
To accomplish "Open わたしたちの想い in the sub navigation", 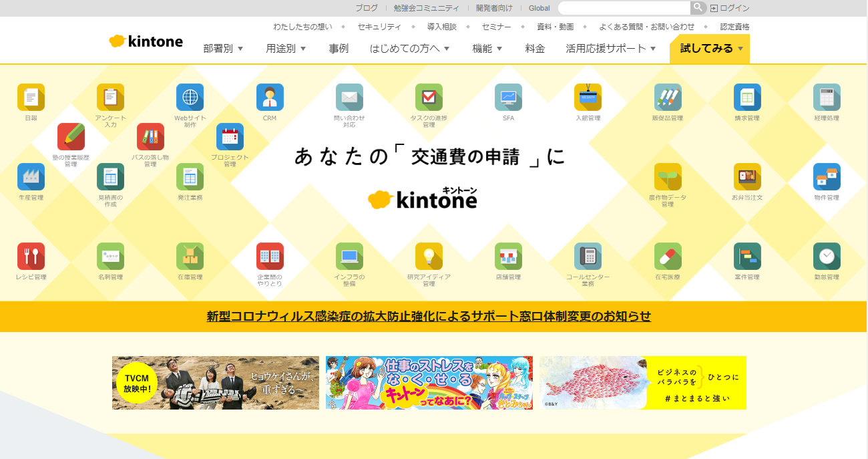I will [302, 27].
